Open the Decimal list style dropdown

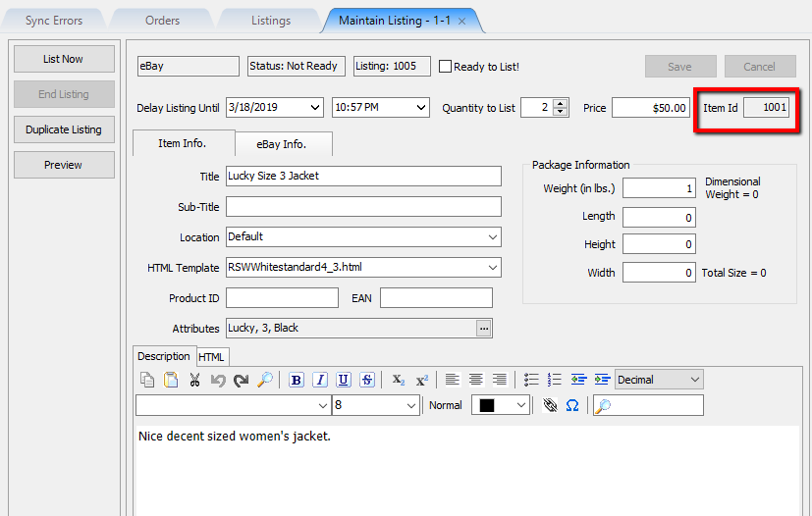point(695,380)
